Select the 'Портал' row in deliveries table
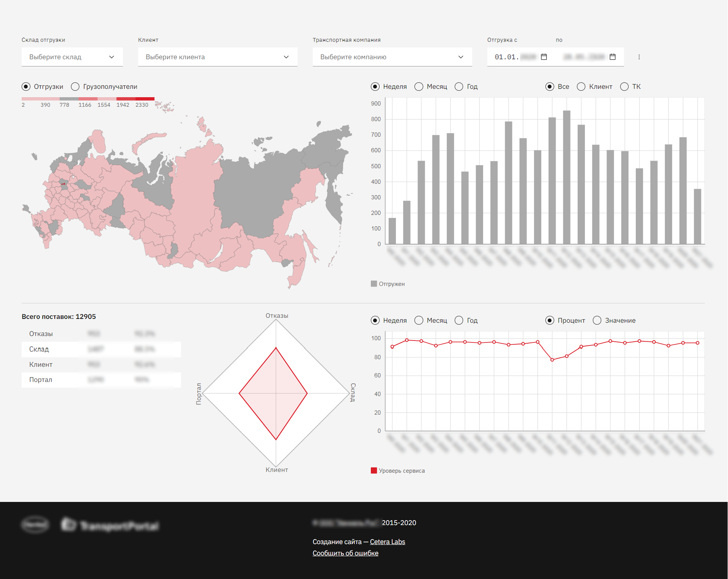Image resolution: width=728 pixels, height=579 pixels. click(101, 380)
